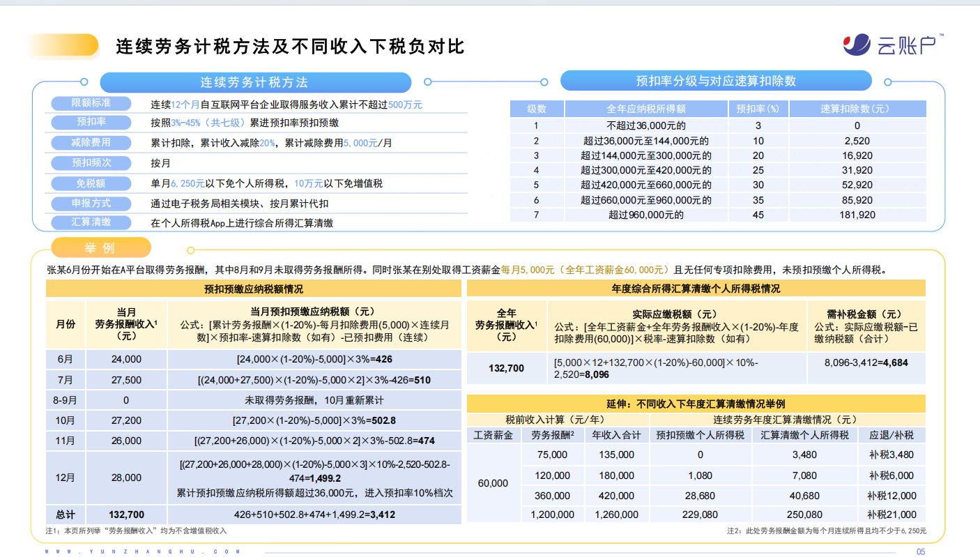Select the 预扣率分级与对应速算扣除数 header

coord(715,81)
